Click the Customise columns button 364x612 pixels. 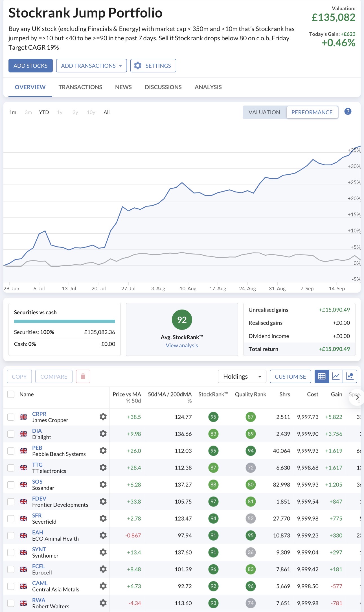290,376
